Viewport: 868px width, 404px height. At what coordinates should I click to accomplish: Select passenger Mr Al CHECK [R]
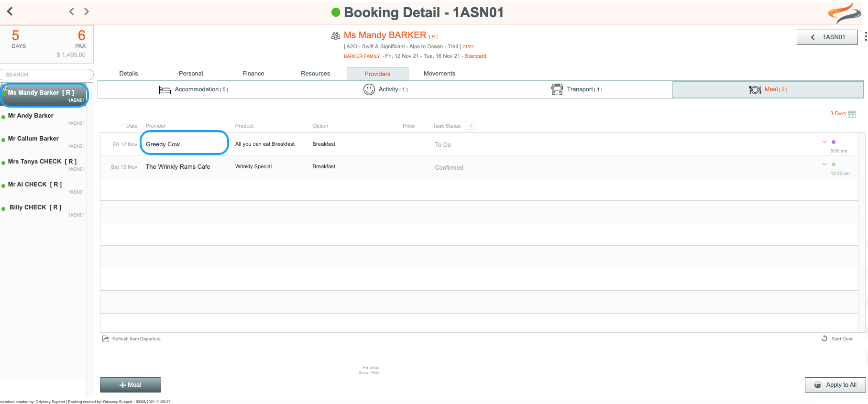43,187
